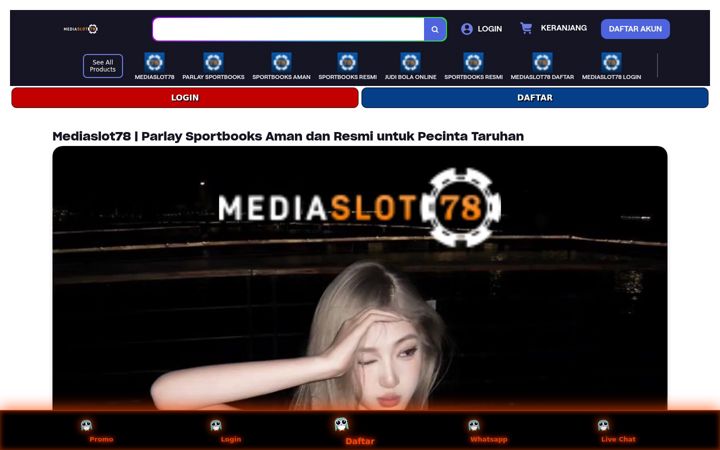Image resolution: width=720 pixels, height=450 pixels.
Task: Select Whatsapp label in bottom navigation
Action: click(x=489, y=439)
